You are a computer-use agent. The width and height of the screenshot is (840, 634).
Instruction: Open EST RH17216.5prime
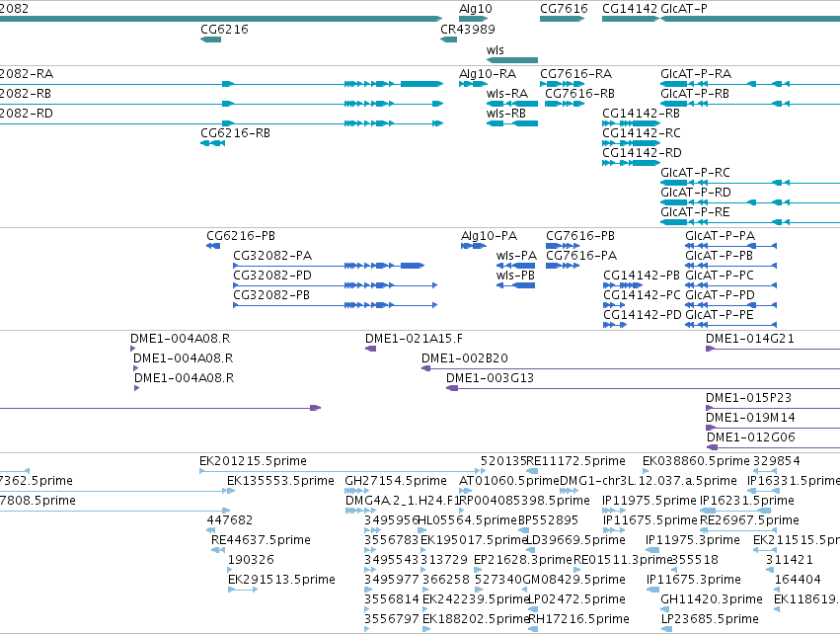pos(578,620)
